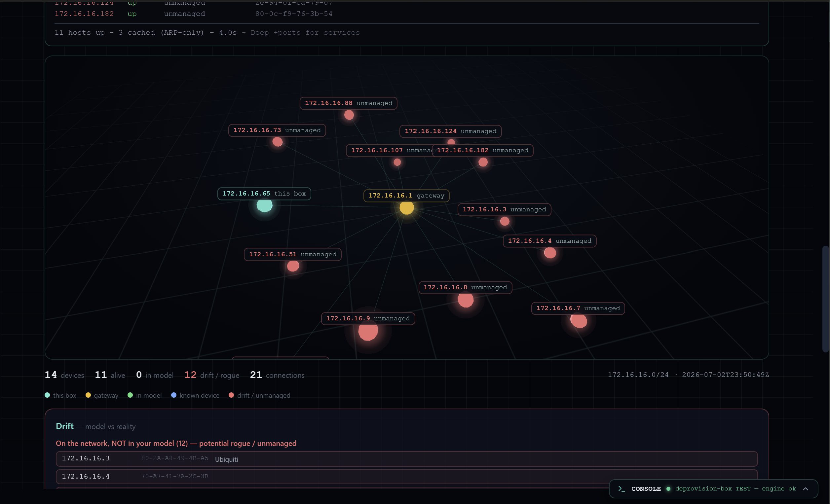
Task: Select the 172.16.16.4 drift list row
Action: coord(407,476)
